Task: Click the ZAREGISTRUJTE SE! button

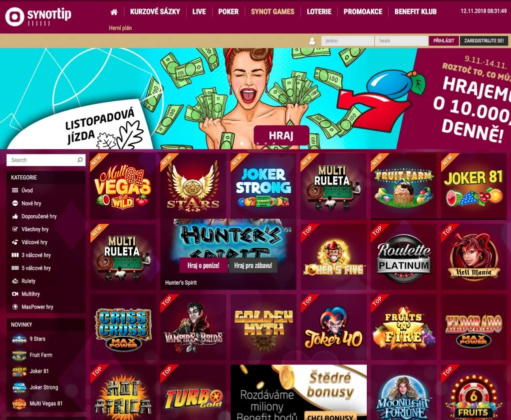Action: pyautogui.click(x=484, y=41)
